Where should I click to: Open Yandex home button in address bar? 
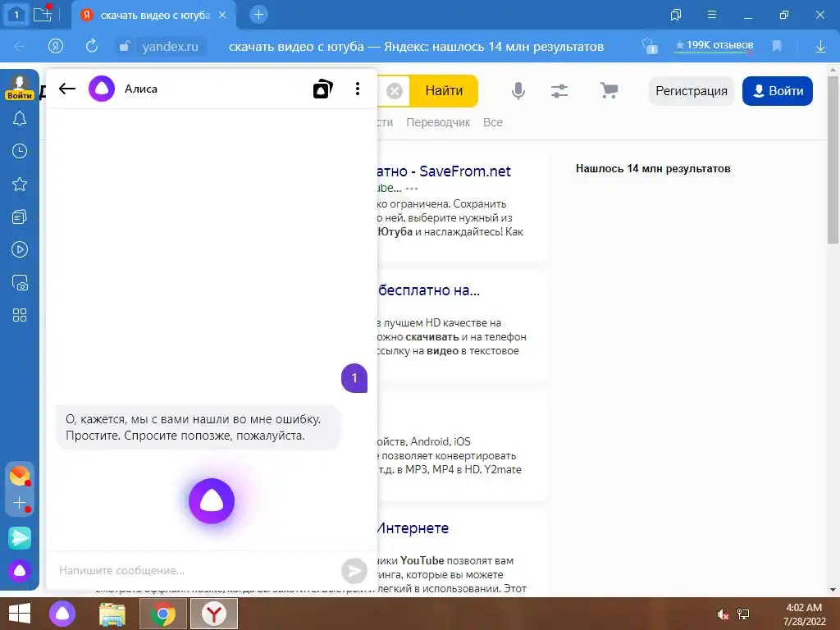click(56, 47)
